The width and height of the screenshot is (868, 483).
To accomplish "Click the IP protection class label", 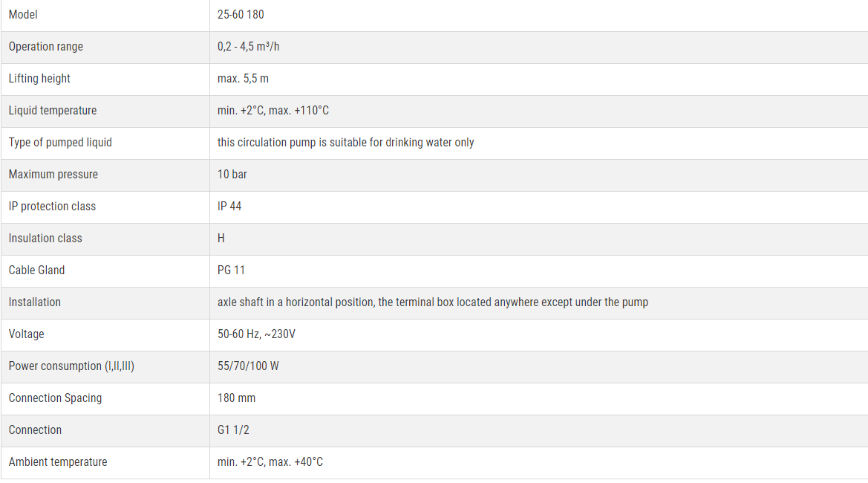I will click(x=52, y=206).
